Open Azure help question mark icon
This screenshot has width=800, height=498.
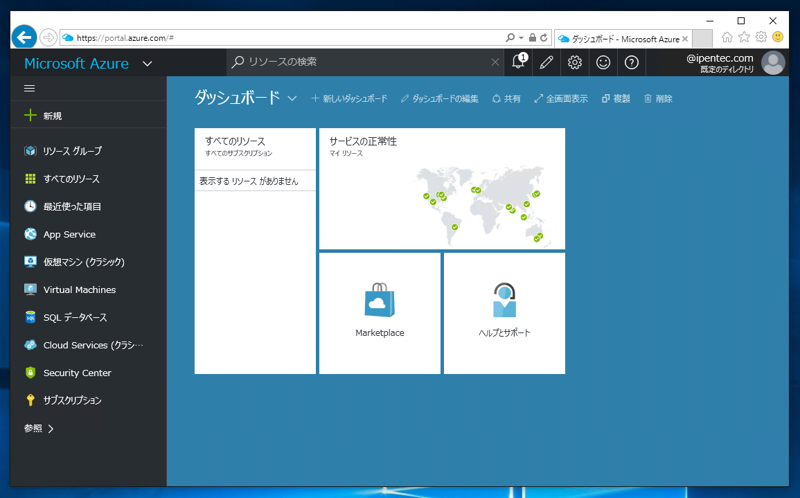point(632,62)
